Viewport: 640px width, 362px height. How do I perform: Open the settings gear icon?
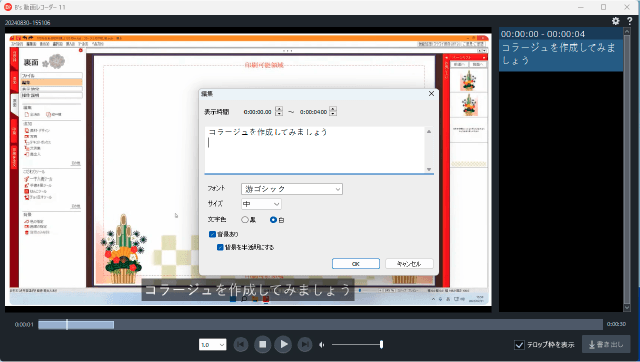[616, 21]
